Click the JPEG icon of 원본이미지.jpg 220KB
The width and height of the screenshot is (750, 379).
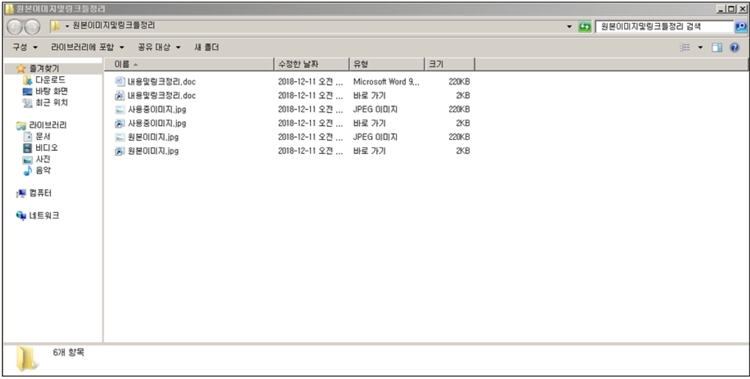pos(120,137)
